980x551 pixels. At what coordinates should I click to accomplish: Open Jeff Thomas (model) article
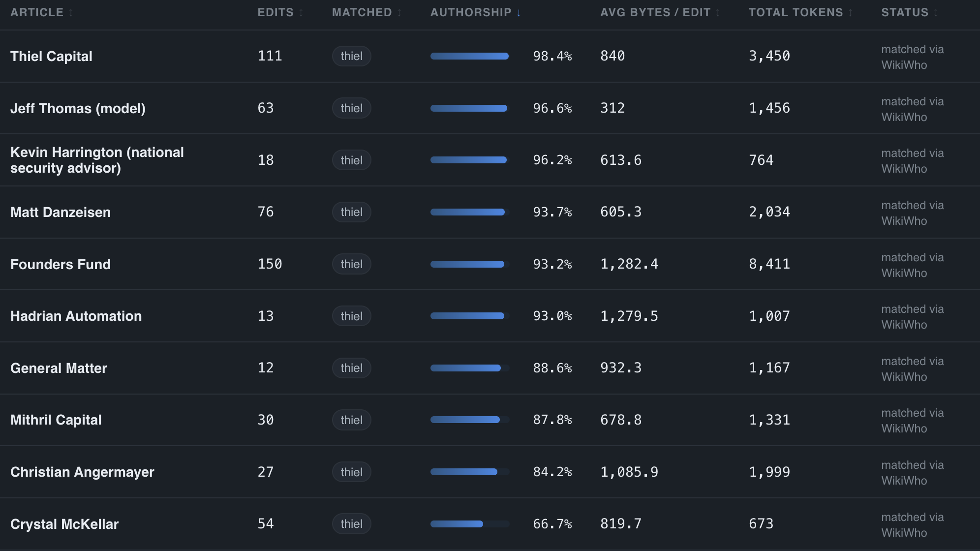pos(78,109)
